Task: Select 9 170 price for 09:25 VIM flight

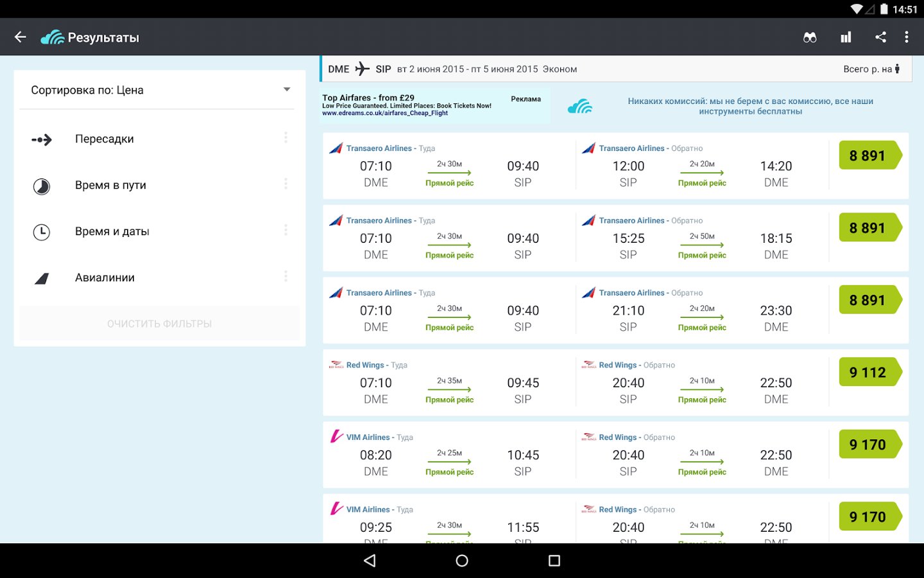Action: [x=871, y=517]
